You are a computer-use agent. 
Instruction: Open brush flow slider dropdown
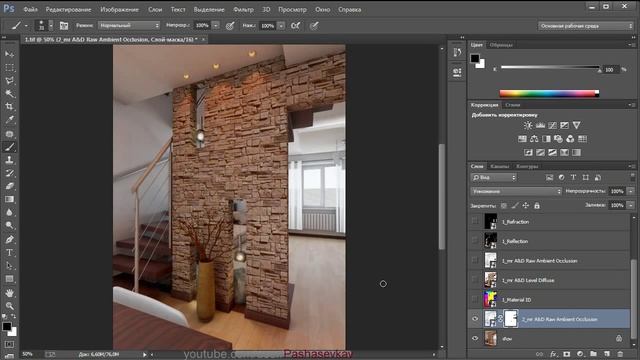click(281, 26)
